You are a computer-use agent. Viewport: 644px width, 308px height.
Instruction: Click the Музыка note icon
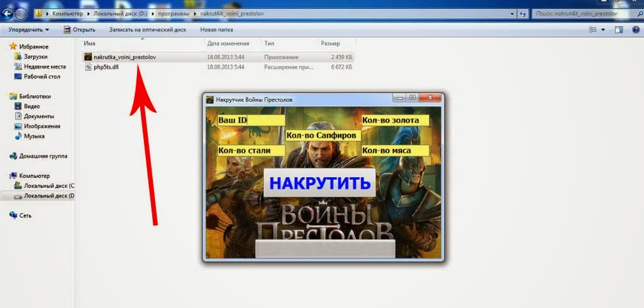point(18,136)
